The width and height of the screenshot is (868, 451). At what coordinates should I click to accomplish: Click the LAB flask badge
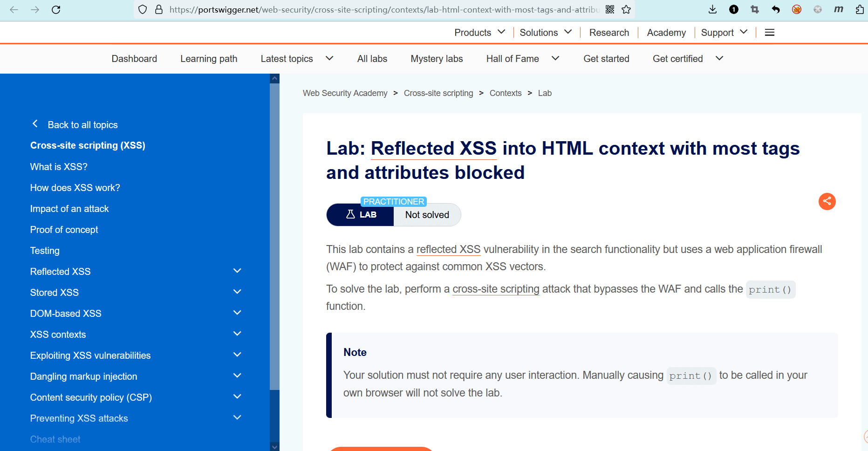pyautogui.click(x=361, y=215)
